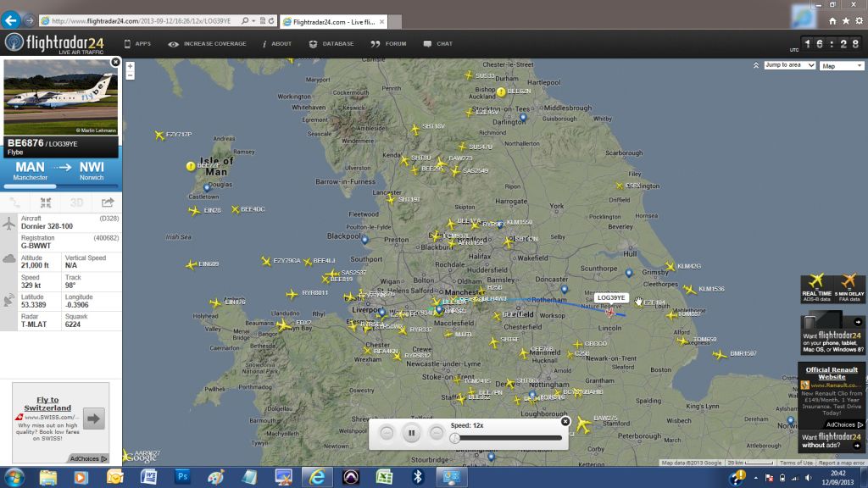868x488 pixels.
Task: Open the Map type dropdown
Action: pos(842,66)
